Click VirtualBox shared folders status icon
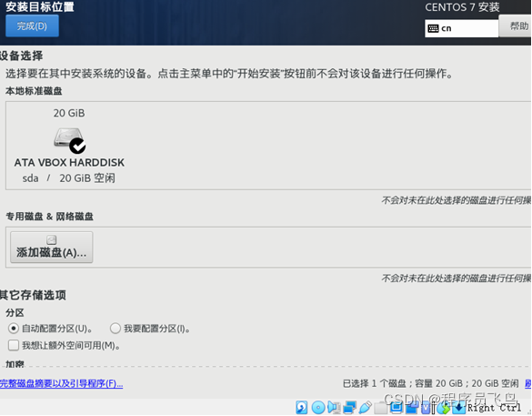This screenshot has height=416, width=532. click(x=381, y=408)
